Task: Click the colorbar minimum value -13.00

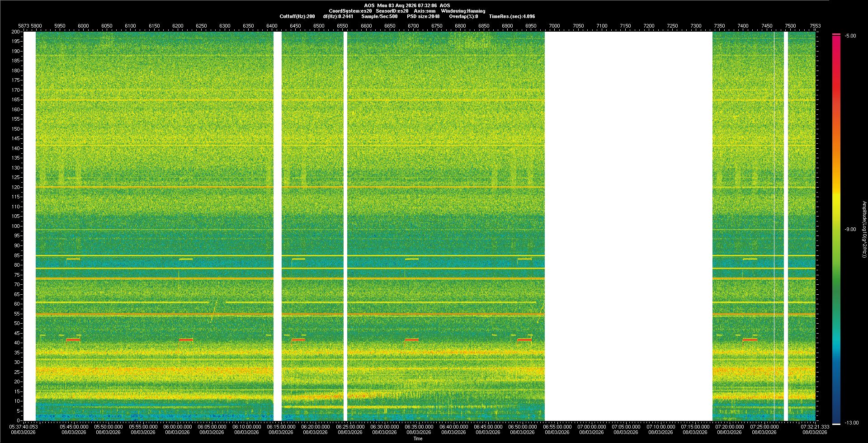Action: pos(851,423)
